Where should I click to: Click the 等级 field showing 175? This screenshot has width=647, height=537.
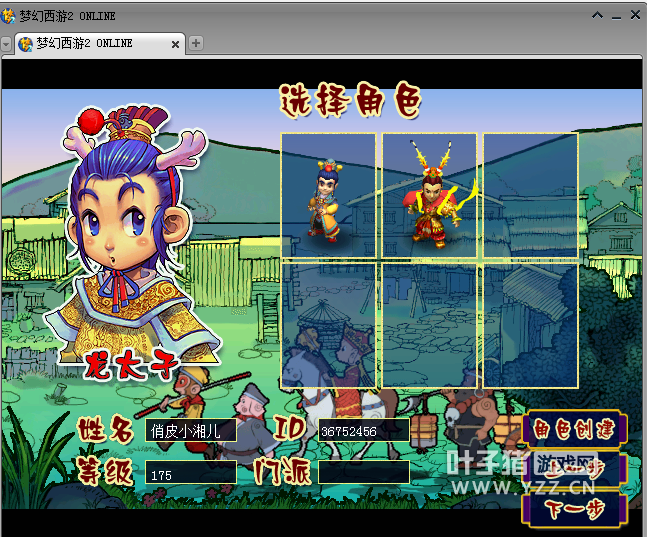tap(191, 472)
